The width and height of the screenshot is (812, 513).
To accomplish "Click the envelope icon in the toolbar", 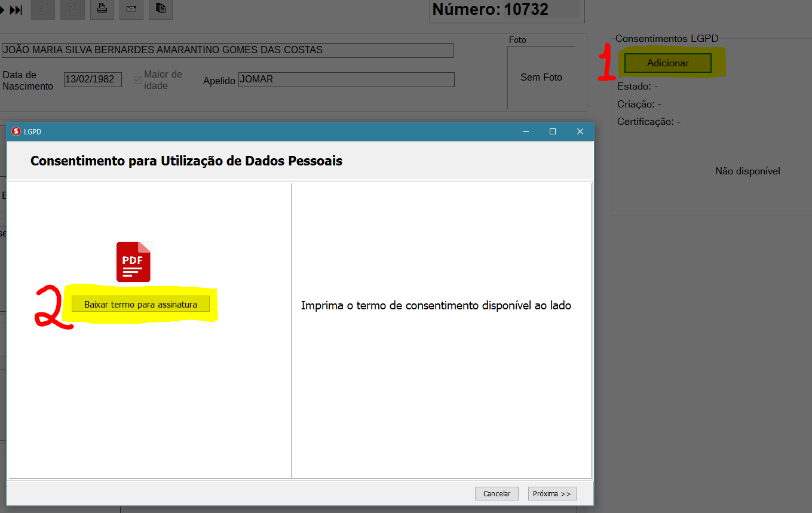I will 131,8.
